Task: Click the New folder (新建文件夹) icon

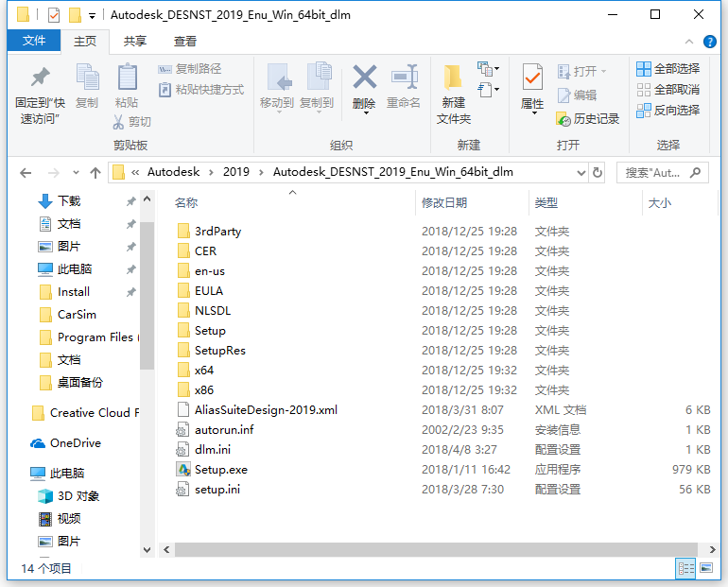Action: pos(453,77)
